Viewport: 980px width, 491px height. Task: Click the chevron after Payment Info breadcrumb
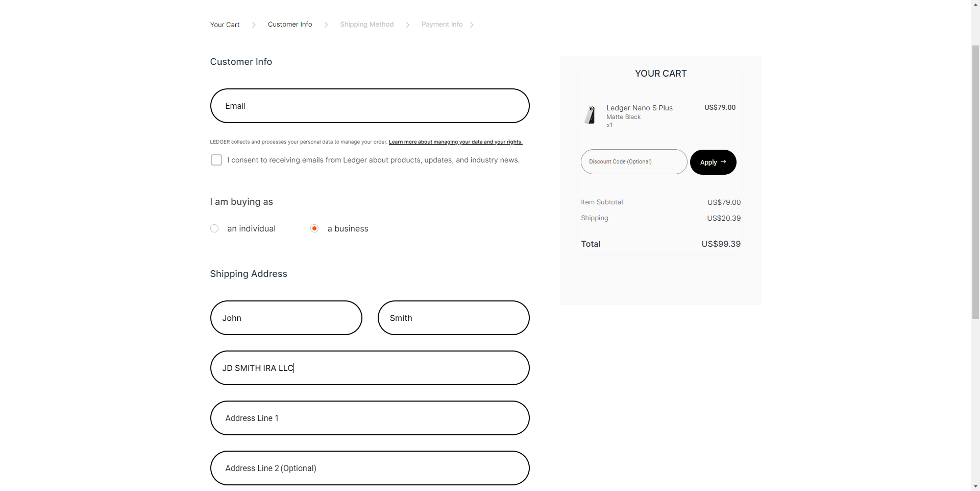tap(472, 25)
